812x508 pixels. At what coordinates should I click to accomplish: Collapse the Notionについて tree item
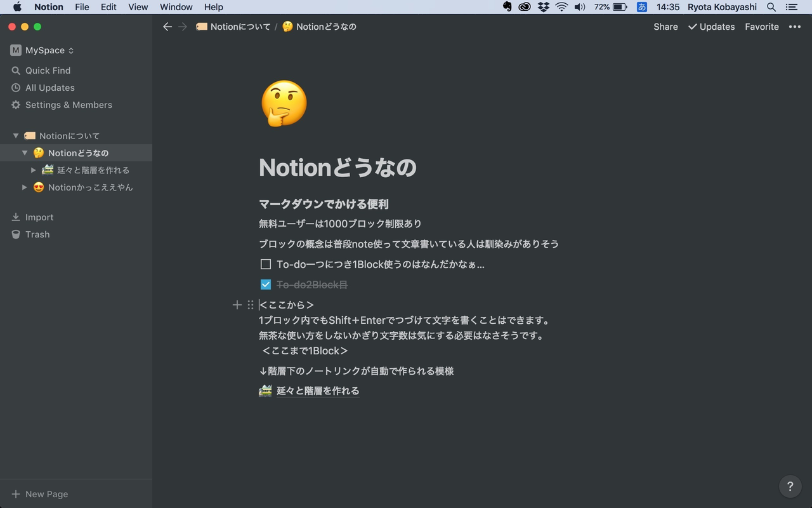coord(16,136)
